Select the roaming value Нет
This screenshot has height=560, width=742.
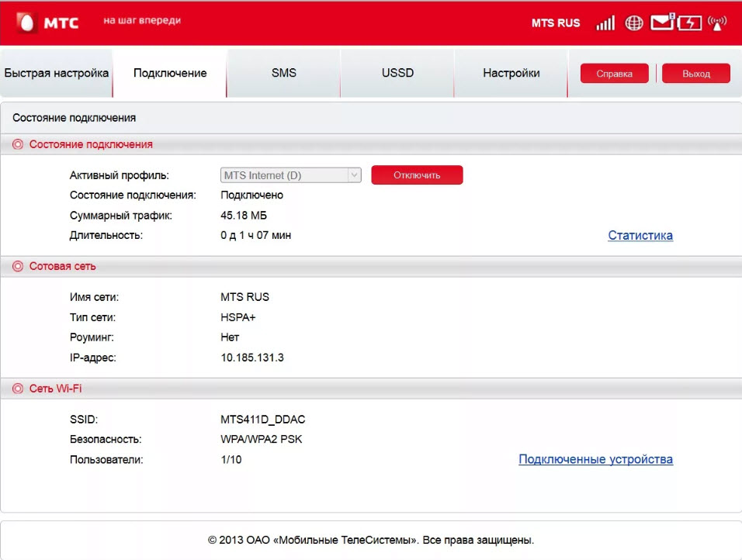[x=230, y=337]
